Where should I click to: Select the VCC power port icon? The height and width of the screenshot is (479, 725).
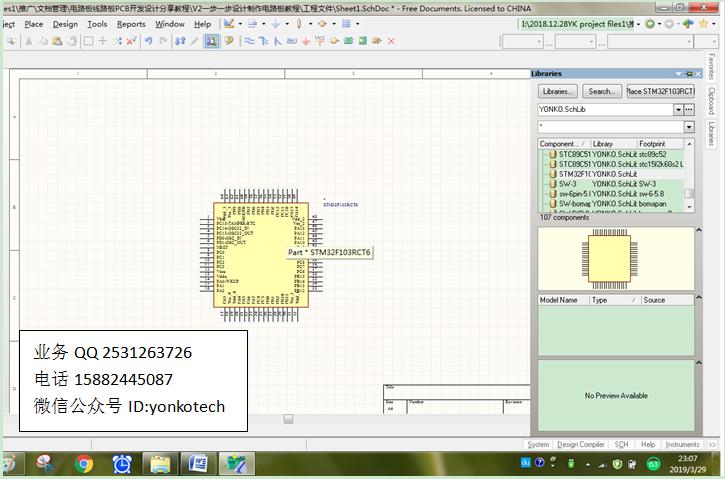(320, 41)
